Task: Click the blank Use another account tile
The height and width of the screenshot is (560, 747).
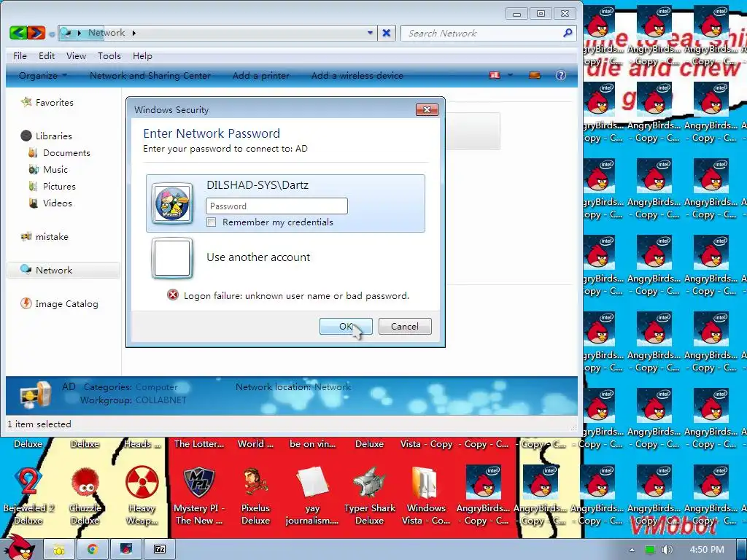Action: tap(172, 257)
